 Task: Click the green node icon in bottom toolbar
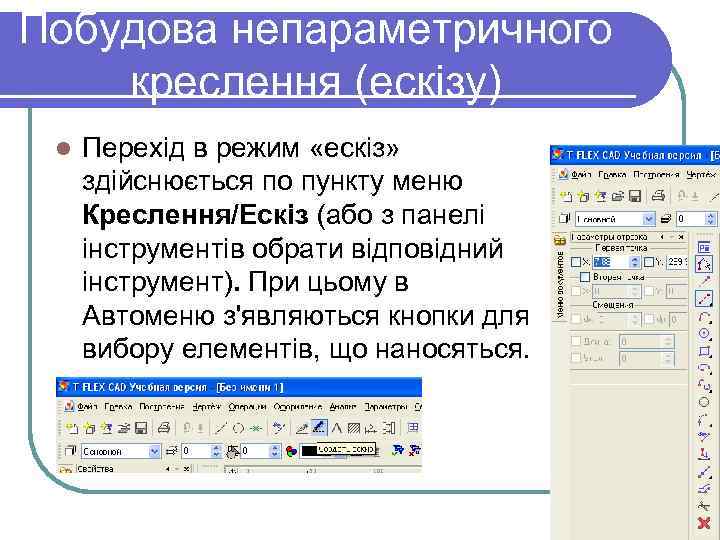click(x=255, y=428)
